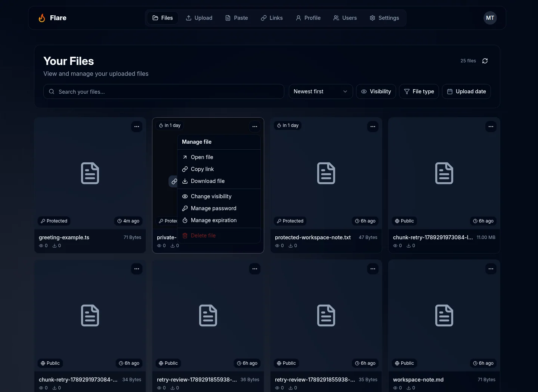The width and height of the screenshot is (538, 392).
Task: Open the options menu for the 35 Bytes retry-review file
Action: point(373,269)
